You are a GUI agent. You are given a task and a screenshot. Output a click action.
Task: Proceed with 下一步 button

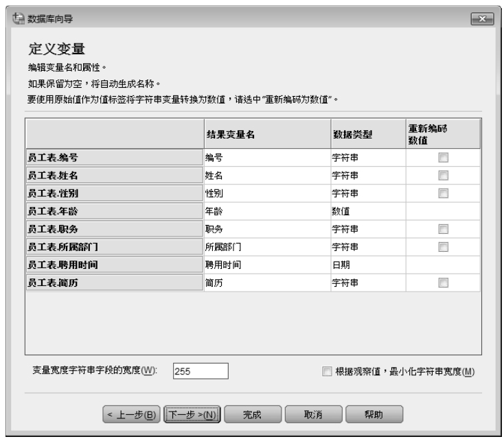coord(193,414)
